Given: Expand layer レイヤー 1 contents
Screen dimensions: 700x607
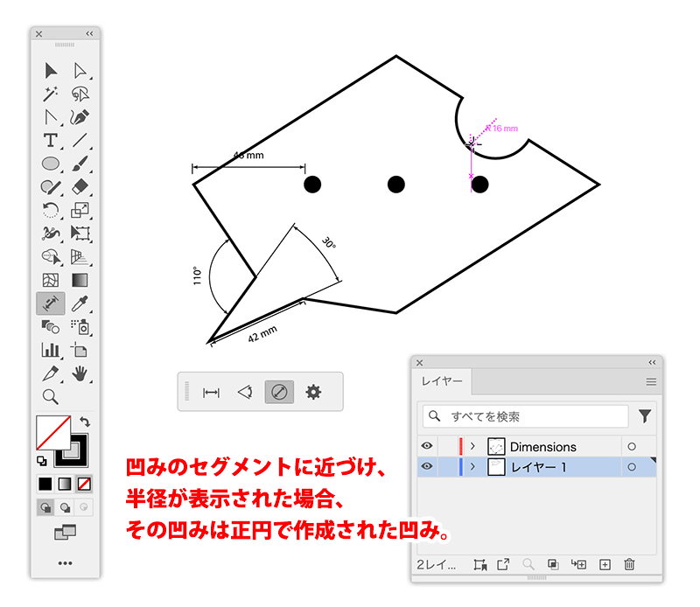Looking at the screenshot, I should (x=472, y=465).
